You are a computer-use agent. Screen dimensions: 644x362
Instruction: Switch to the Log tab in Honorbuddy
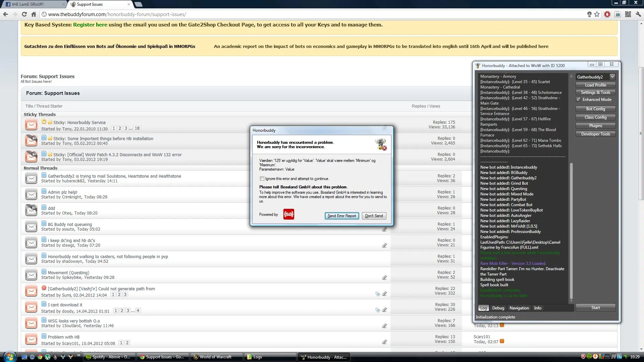(x=483, y=308)
